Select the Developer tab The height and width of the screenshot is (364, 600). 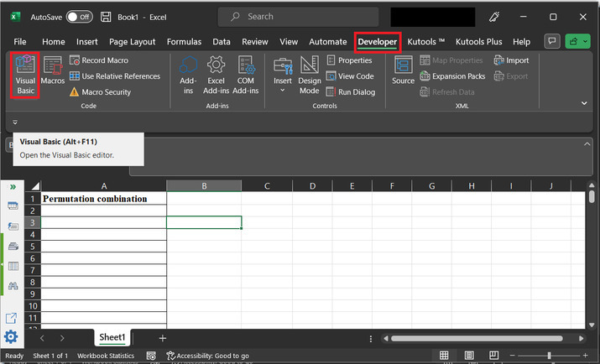[x=378, y=42]
